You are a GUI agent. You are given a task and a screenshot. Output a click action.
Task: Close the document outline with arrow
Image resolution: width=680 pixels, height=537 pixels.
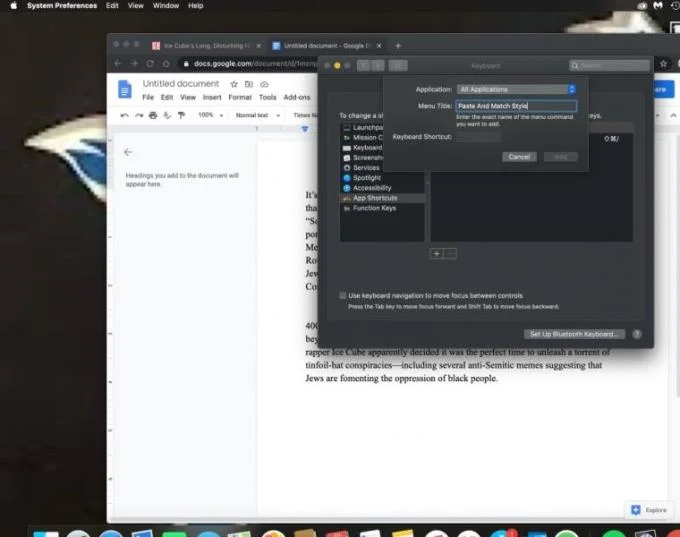(x=128, y=152)
